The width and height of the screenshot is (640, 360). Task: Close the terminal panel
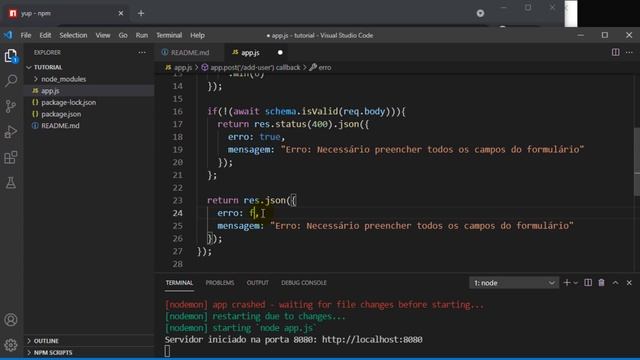click(629, 282)
